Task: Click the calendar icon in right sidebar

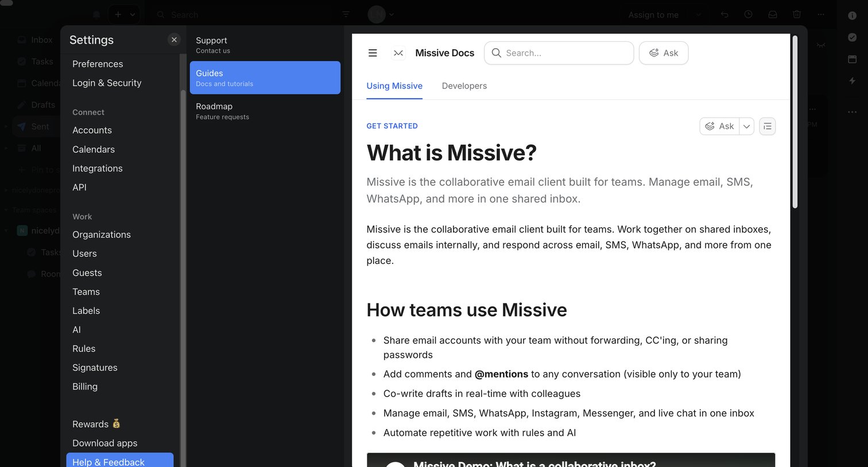Action: (852, 59)
